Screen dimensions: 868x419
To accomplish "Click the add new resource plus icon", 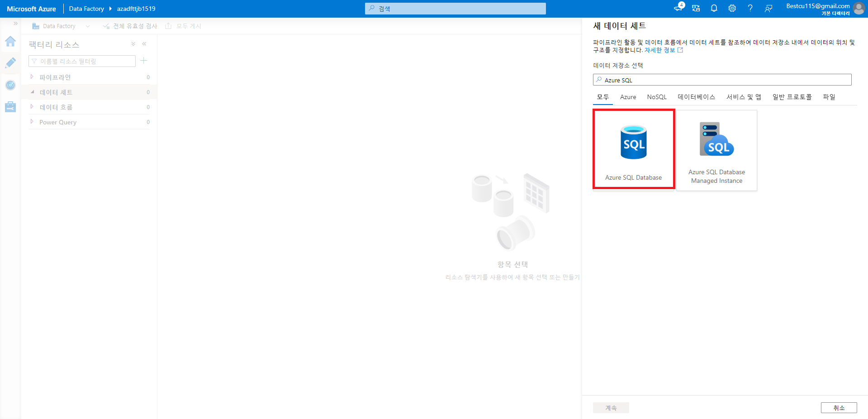I will [x=144, y=61].
